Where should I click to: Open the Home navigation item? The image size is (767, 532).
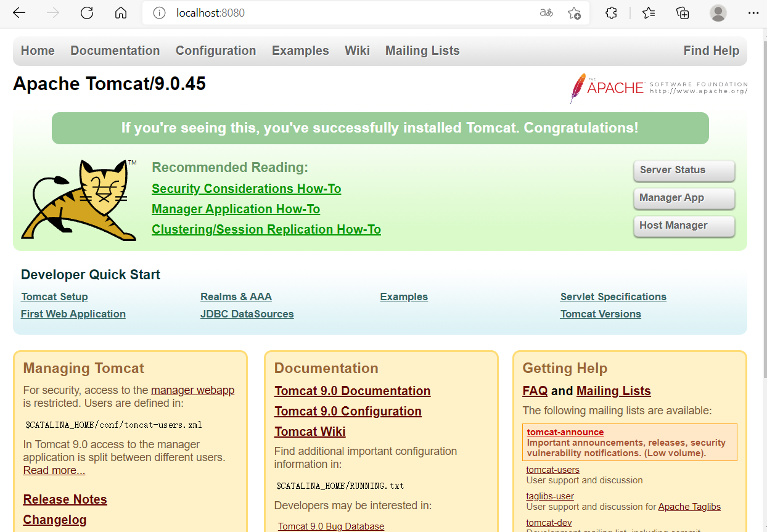pyautogui.click(x=38, y=51)
